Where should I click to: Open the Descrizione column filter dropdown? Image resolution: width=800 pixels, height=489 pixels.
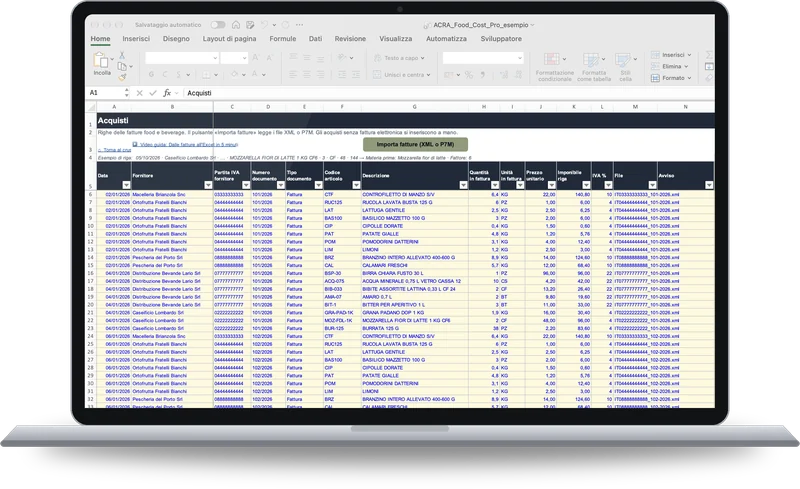tap(463, 185)
